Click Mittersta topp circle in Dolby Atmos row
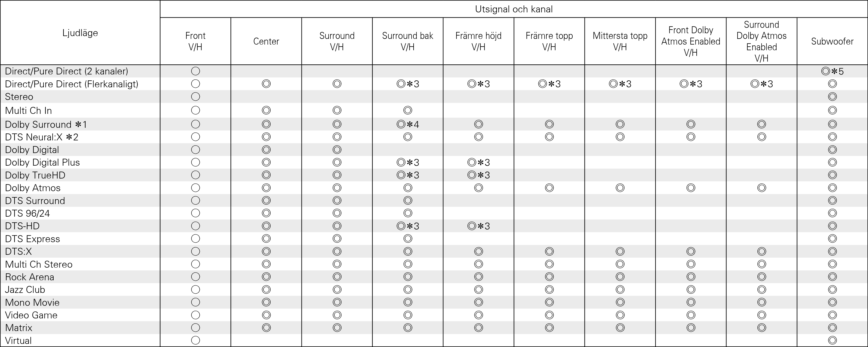868x347 pixels. [x=620, y=188]
